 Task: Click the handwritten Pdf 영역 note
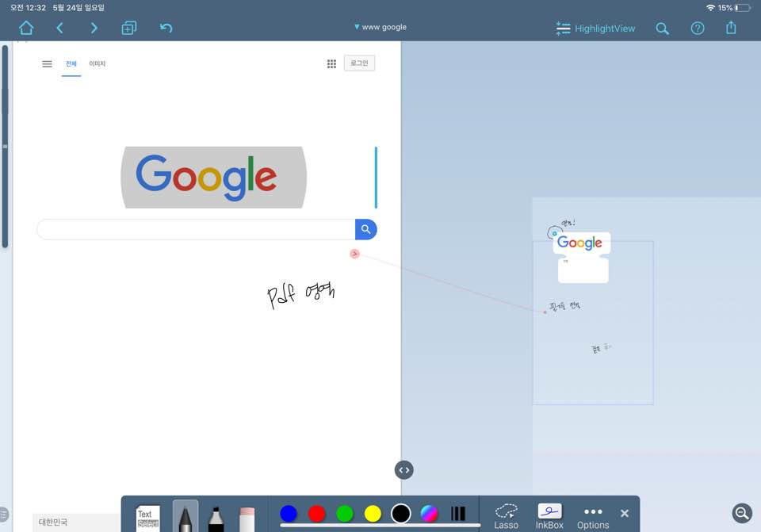coord(300,294)
